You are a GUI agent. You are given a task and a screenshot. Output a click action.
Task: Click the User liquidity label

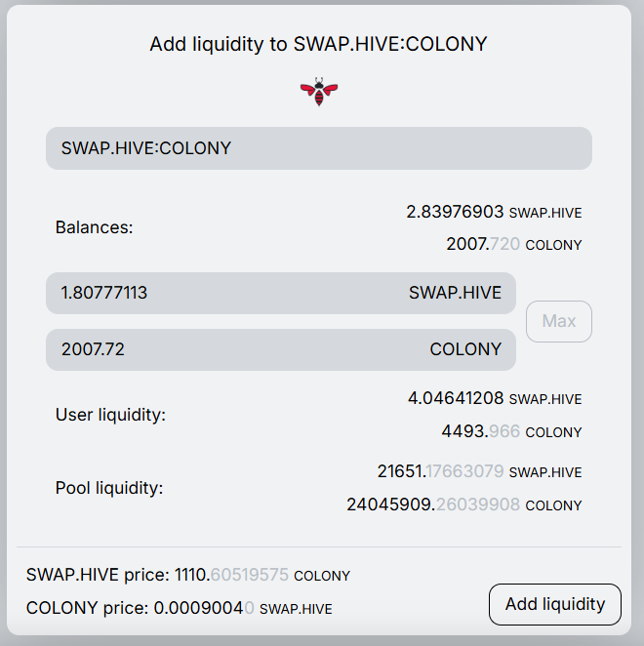point(110,415)
